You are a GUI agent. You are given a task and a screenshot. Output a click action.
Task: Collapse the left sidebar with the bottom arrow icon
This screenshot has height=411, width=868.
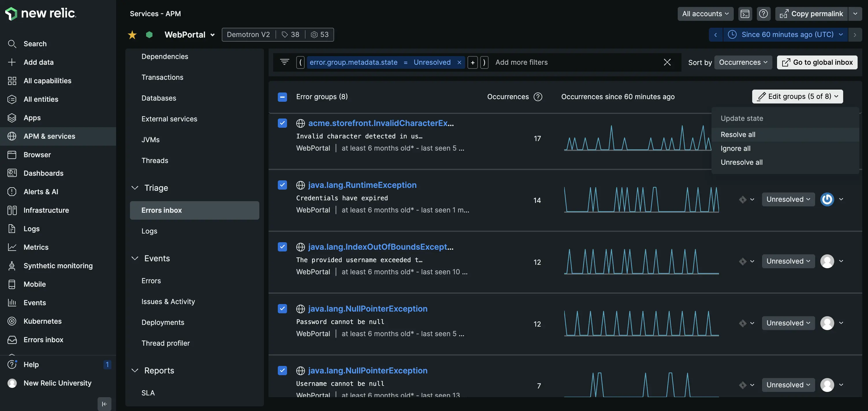point(104,403)
